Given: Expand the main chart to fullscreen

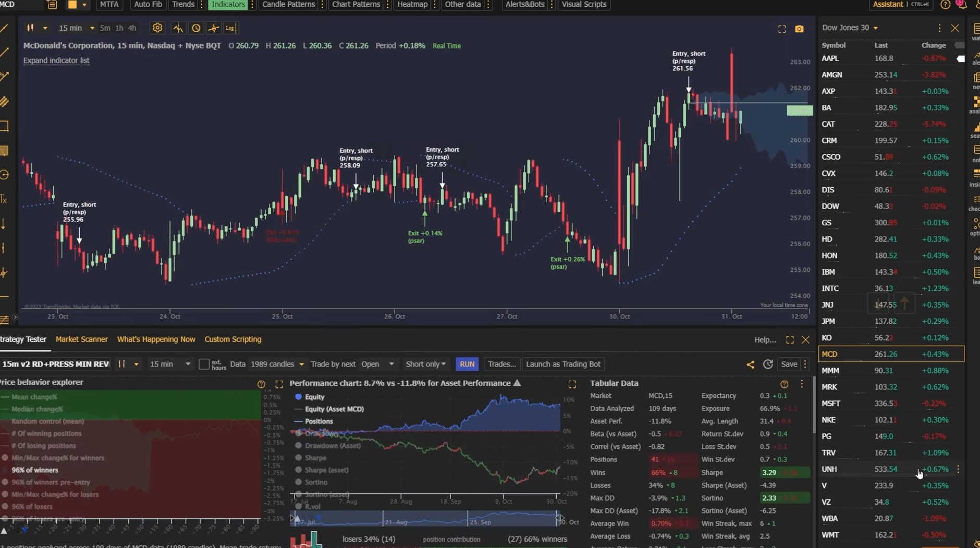Looking at the screenshot, I should coord(782,29).
